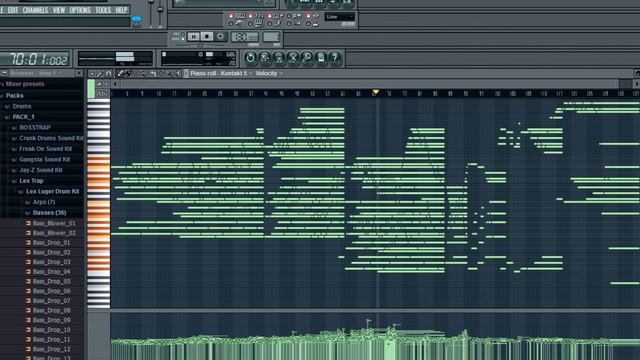Click the circular-arrow undo history shortcut icon
Screen dimensions: 640x360
[250, 58]
